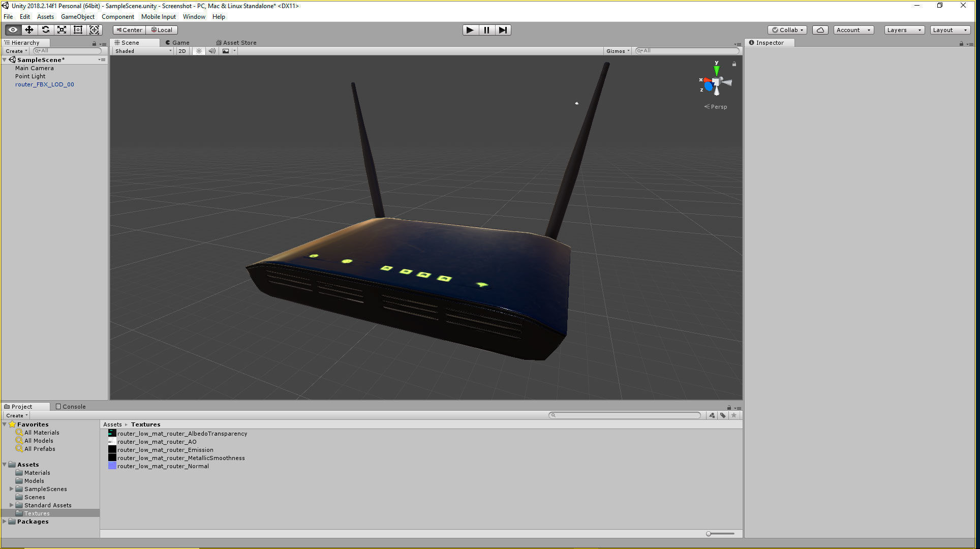Select the Scale tool
The width and height of the screenshot is (980, 549).
coord(62,30)
